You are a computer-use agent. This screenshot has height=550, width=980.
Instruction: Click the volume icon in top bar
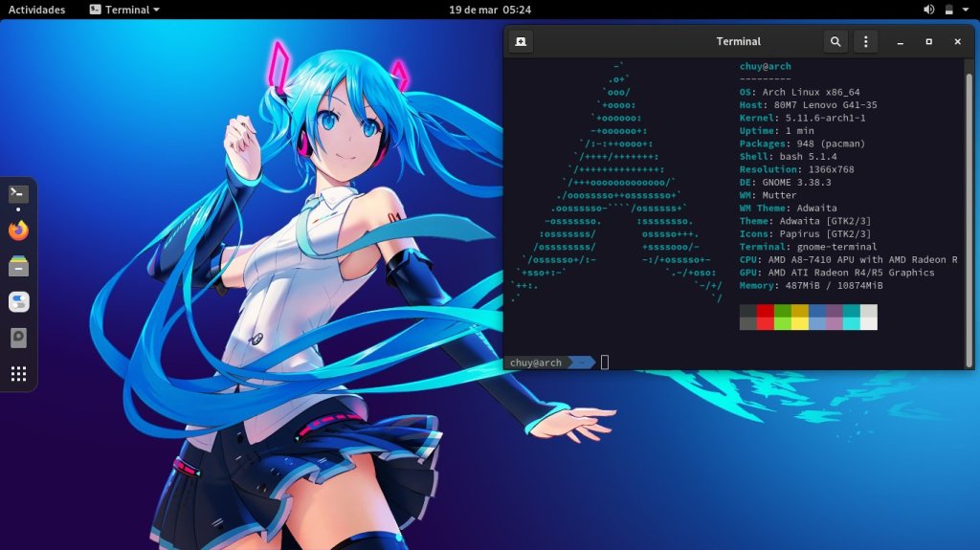928,10
